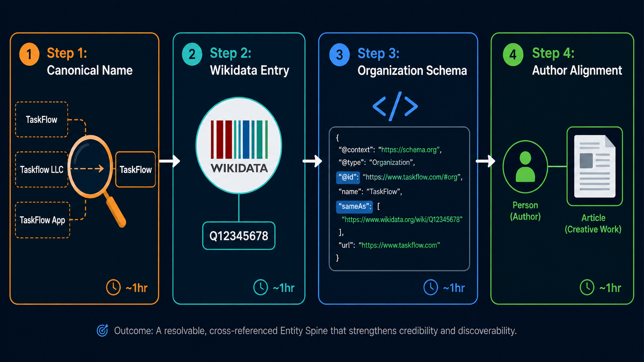Click the target icon beside Outcome text

click(x=102, y=330)
